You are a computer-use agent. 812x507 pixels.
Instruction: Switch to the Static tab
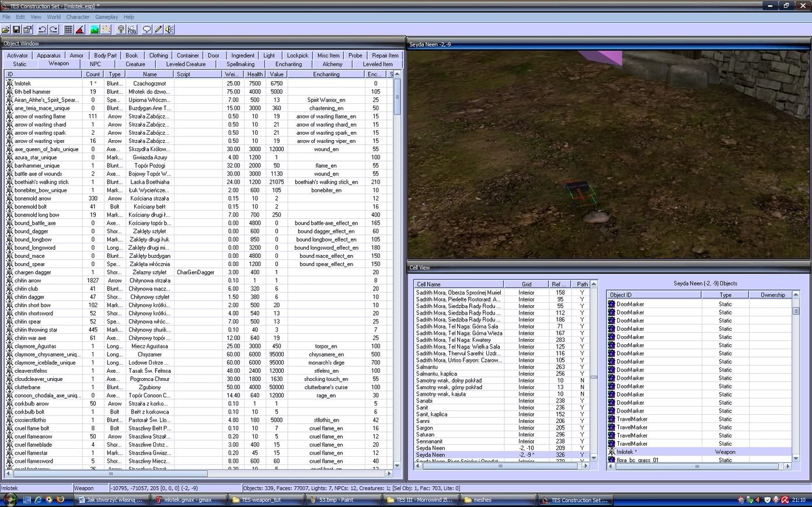click(x=20, y=64)
